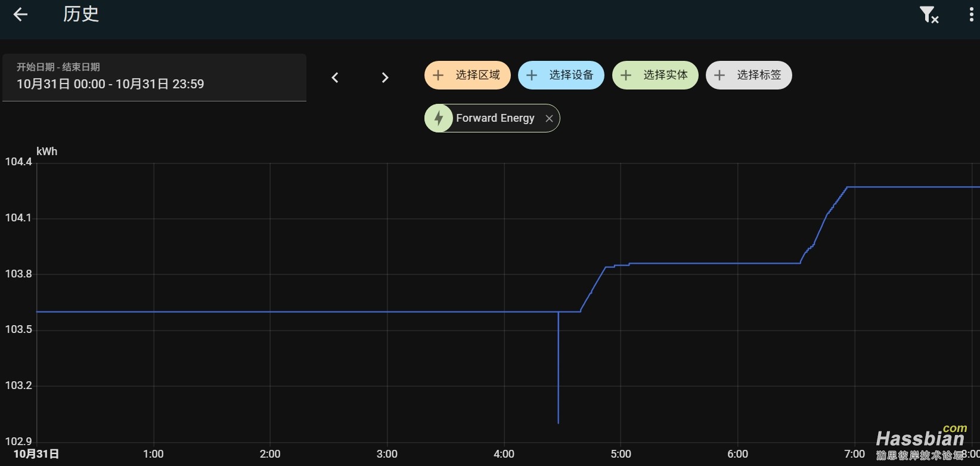
Task: Open the 选择区域 area selector
Action: click(477, 75)
